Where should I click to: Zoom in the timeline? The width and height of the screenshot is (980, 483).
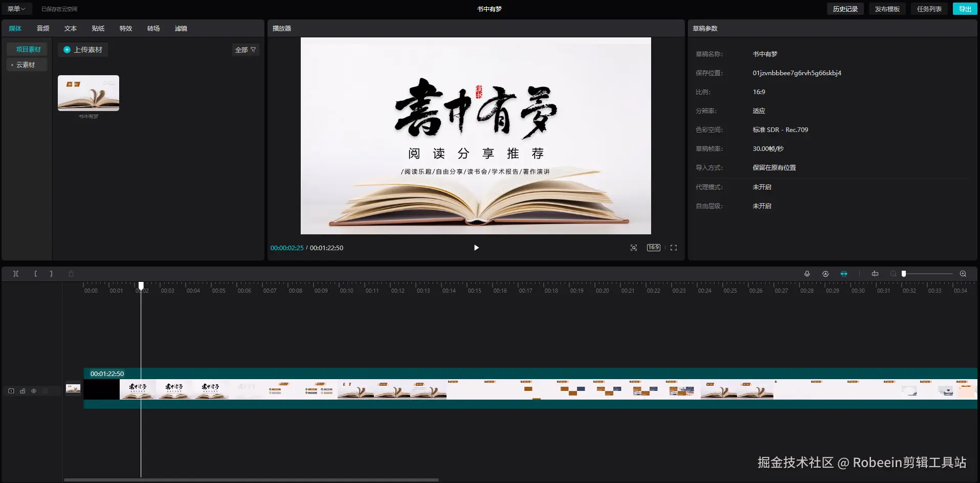click(963, 274)
